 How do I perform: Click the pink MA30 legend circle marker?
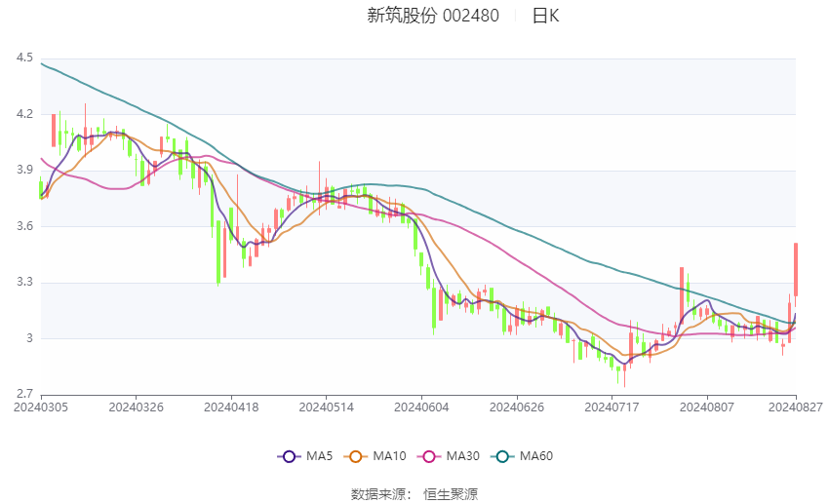point(426,456)
